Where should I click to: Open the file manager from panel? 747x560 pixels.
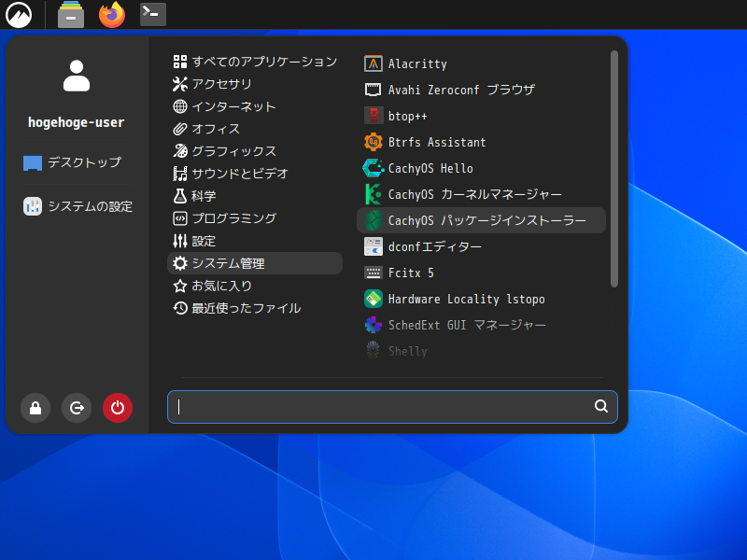tap(71, 15)
